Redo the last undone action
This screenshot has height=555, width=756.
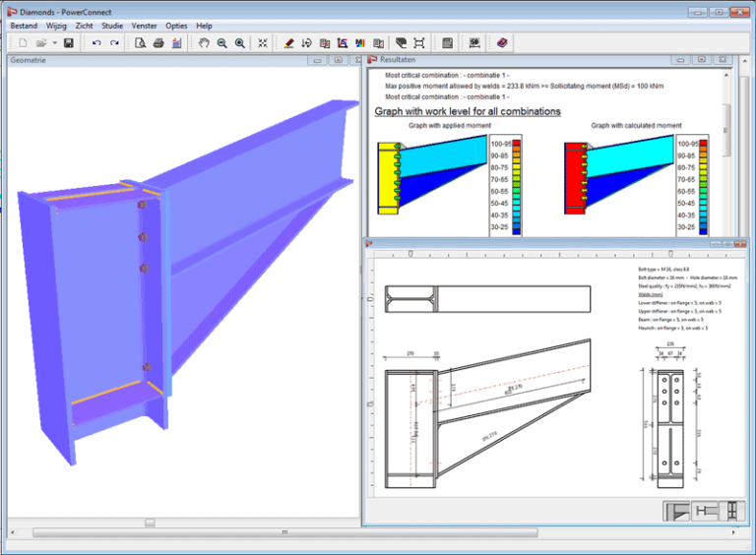(x=114, y=43)
